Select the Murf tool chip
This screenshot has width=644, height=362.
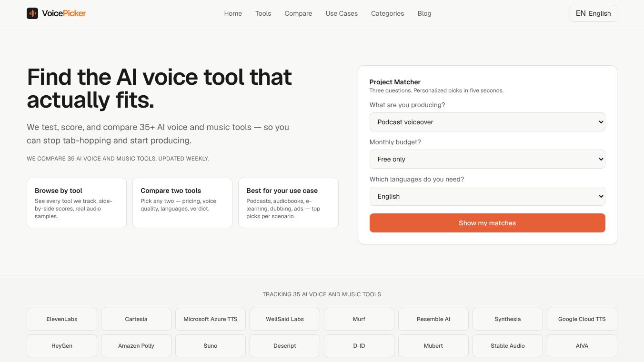pyautogui.click(x=359, y=319)
